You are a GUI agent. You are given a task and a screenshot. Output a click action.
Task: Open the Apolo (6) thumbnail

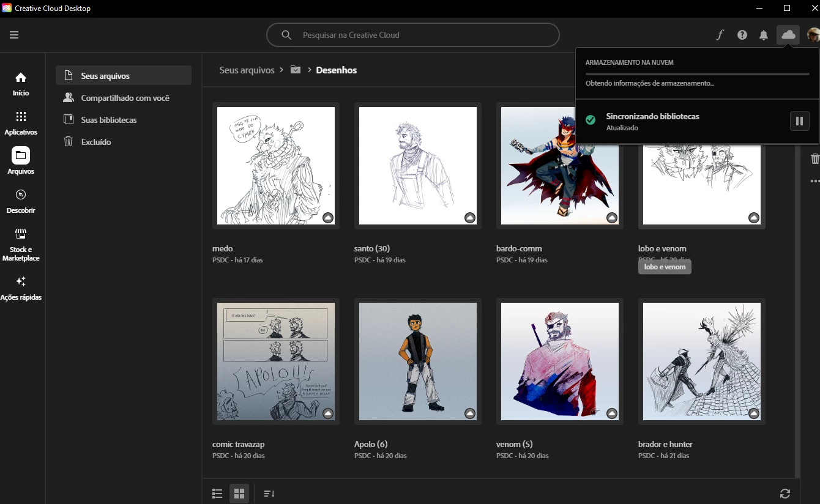click(418, 361)
